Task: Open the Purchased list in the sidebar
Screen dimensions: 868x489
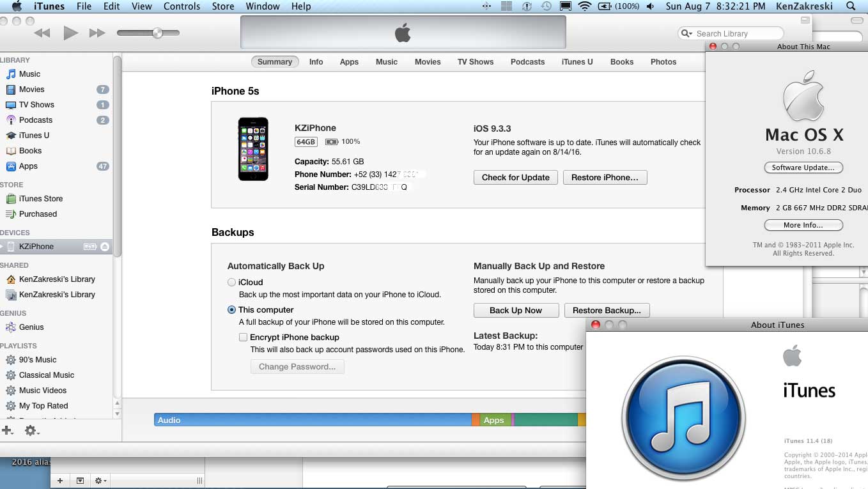Action: pos(38,214)
